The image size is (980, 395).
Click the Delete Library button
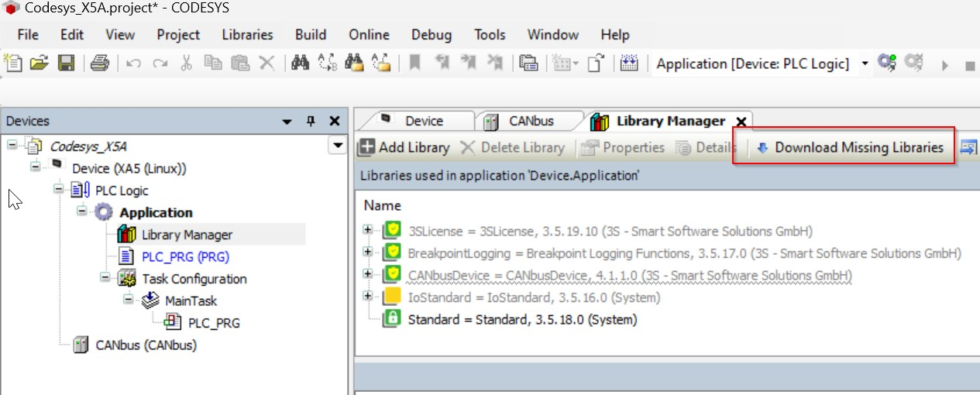[x=512, y=147]
